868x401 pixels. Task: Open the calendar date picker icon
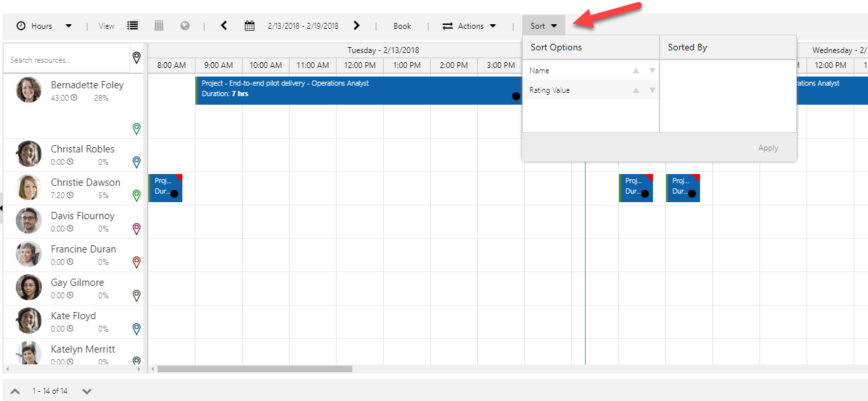(x=249, y=26)
